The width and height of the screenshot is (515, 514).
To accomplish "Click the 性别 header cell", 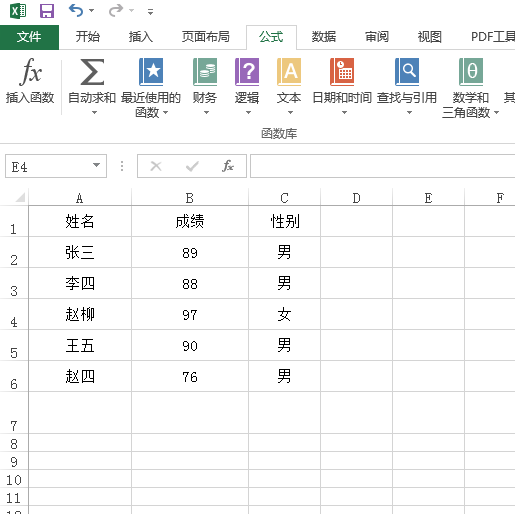I will (284, 221).
